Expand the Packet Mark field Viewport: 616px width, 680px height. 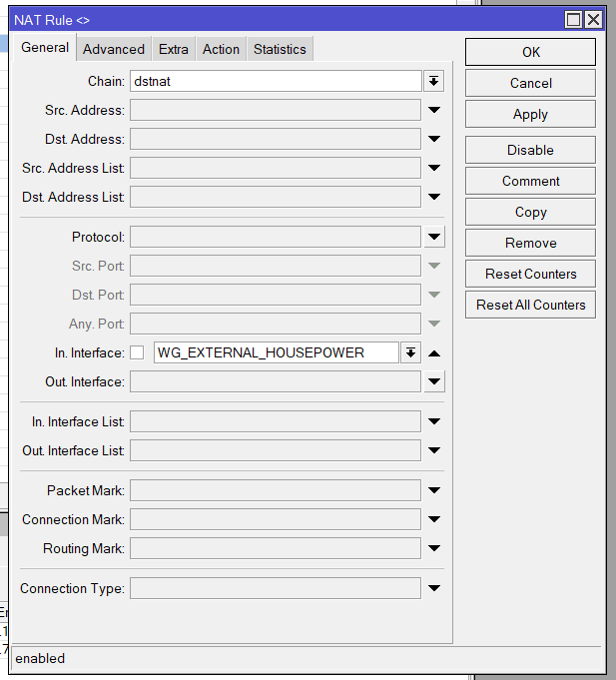(x=434, y=490)
